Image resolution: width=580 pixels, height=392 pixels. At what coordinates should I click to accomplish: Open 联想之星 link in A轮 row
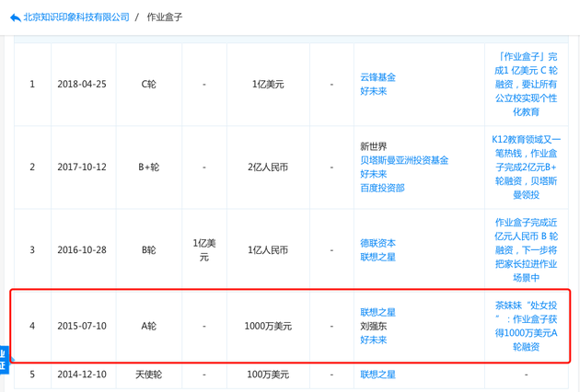coord(377,312)
